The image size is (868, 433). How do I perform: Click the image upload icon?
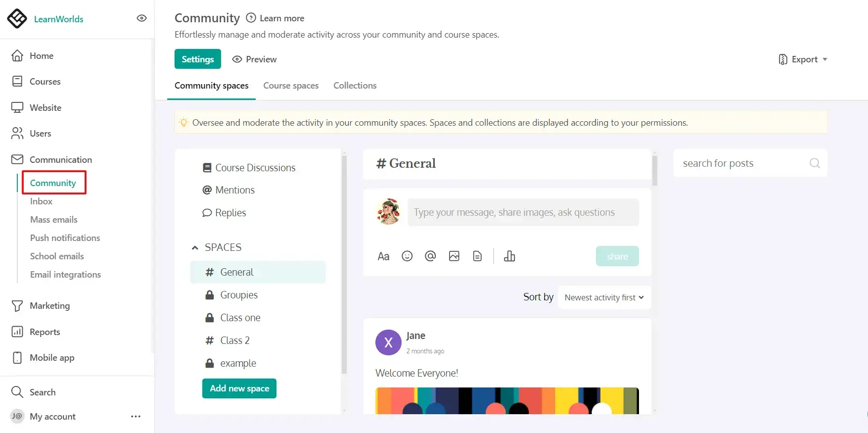[x=454, y=256]
